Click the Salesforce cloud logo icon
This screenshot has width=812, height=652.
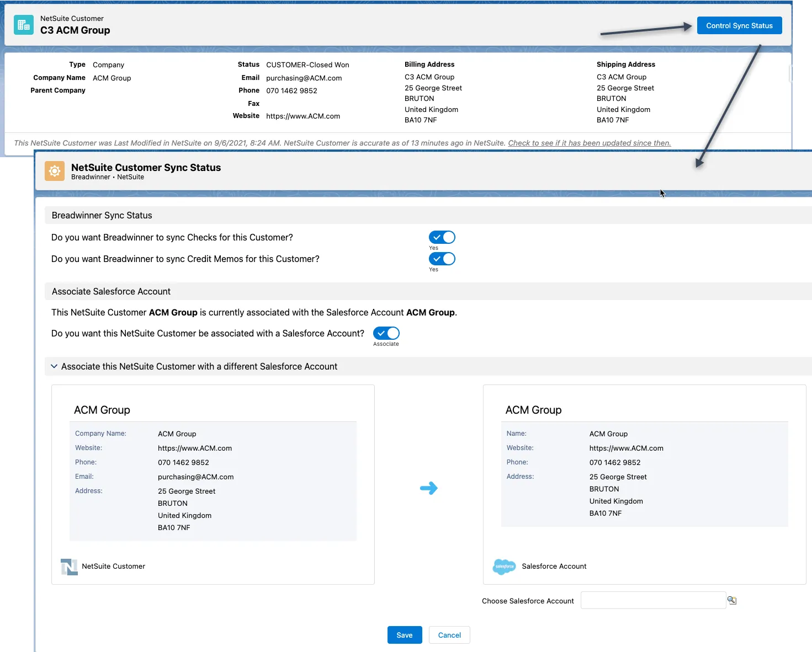click(504, 567)
